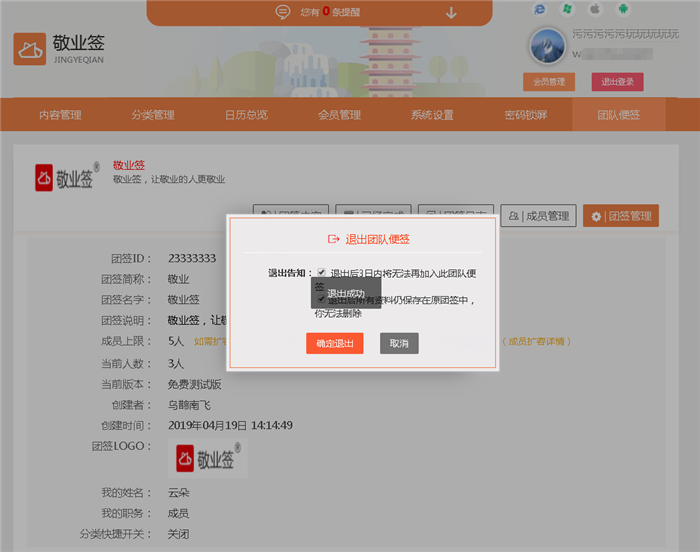Click the 退出团队便签 exit icon in the dialog title

click(x=333, y=239)
